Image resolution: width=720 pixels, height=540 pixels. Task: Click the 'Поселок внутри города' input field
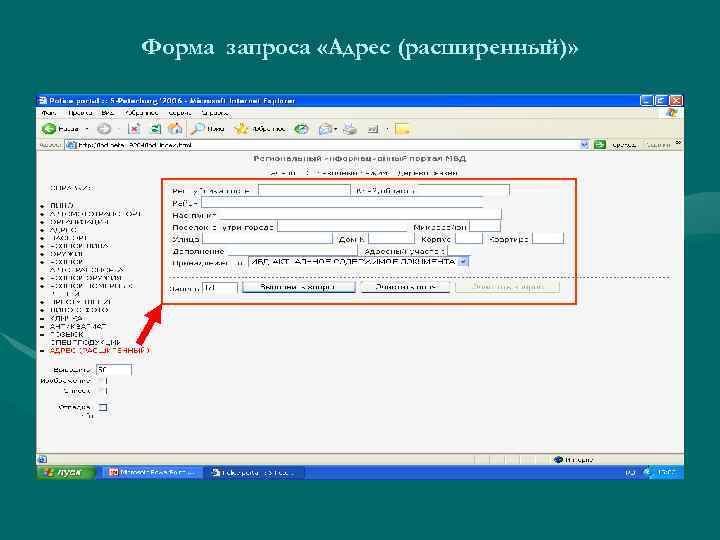[x=343, y=227]
